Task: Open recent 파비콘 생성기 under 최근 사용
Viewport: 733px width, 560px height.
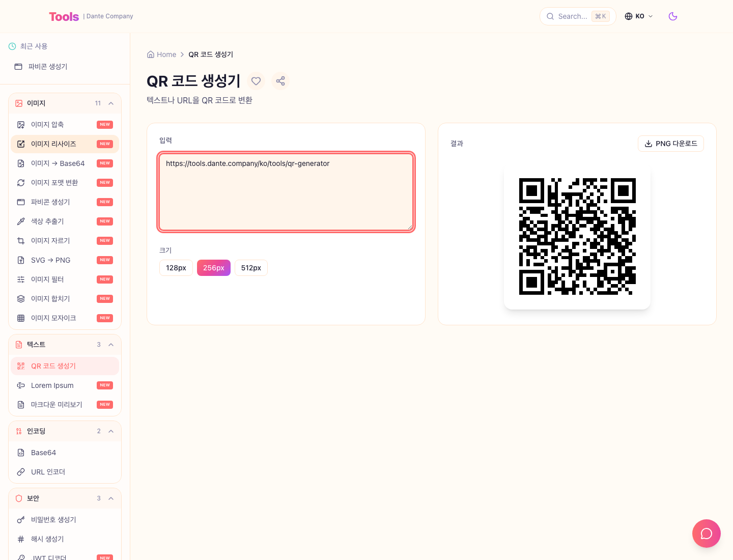Action: [x=65, y=67]
